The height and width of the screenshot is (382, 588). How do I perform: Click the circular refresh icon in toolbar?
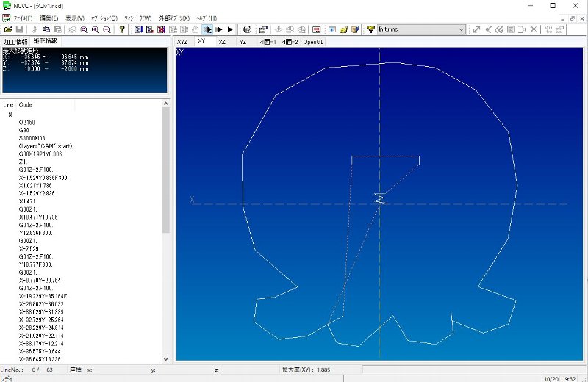point(246,29)
